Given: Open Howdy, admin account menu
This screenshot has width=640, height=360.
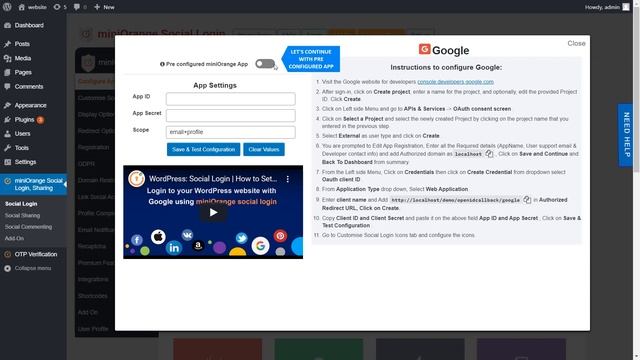Looking at the screenshot, I should (607, 7).
